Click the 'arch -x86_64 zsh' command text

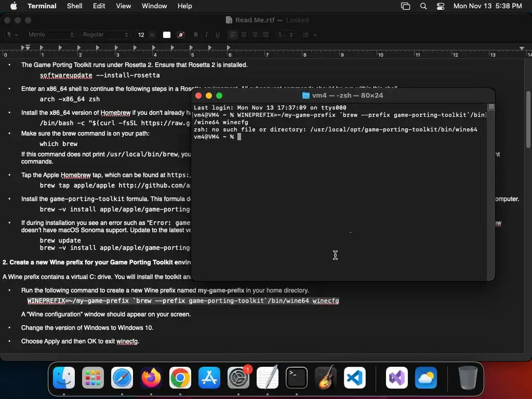(70, 99)
